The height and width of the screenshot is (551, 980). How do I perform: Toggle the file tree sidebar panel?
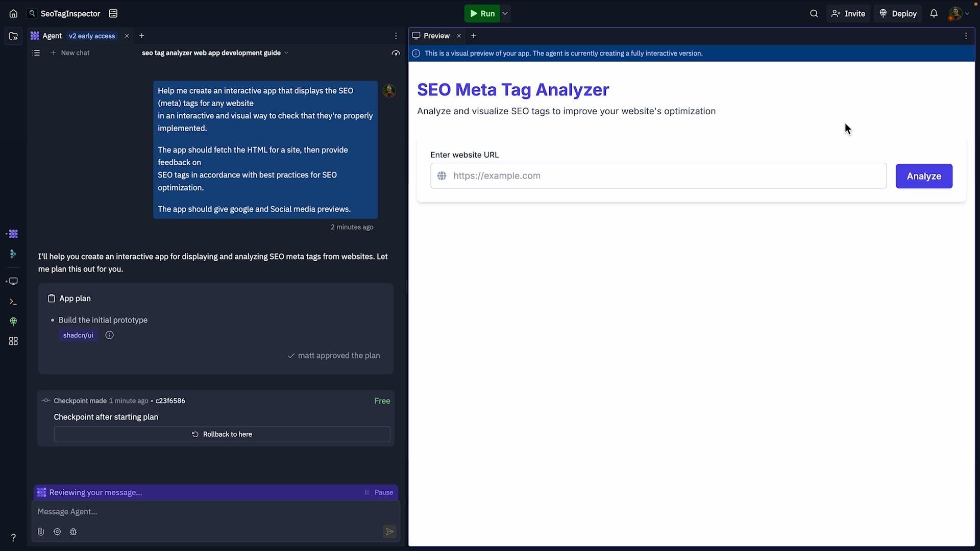[x=13, y=36]
